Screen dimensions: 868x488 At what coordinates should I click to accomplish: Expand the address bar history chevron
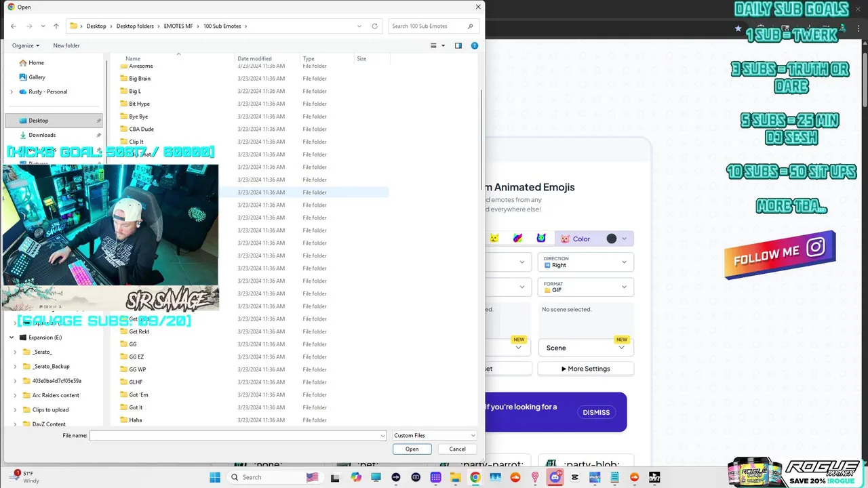pyautogui.click(x=359, y=26)
